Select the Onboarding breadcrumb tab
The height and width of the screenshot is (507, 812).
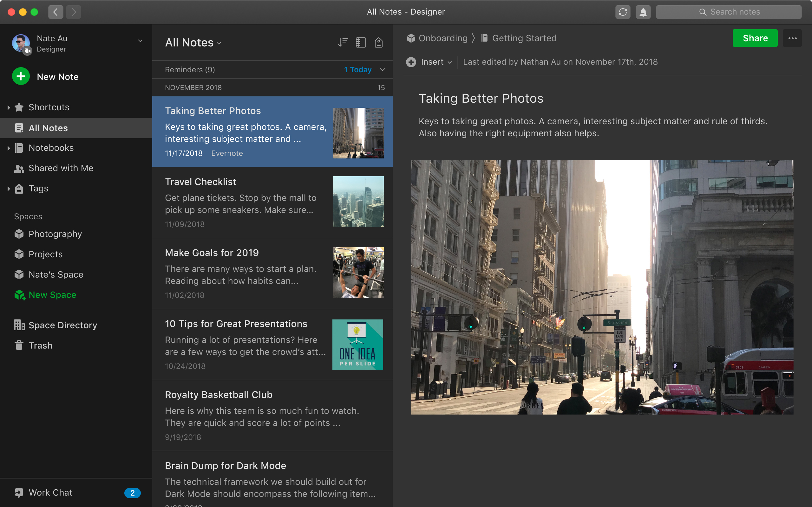tap(442, 38)
